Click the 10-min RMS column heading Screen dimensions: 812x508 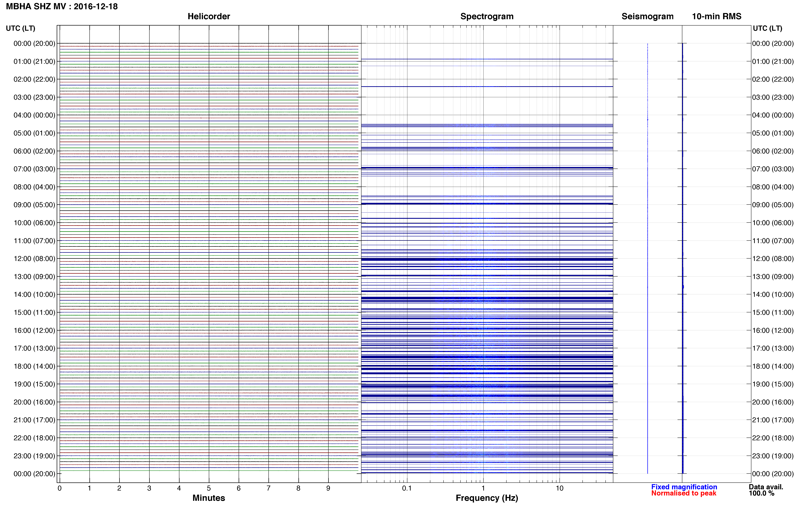pos(717,16)
